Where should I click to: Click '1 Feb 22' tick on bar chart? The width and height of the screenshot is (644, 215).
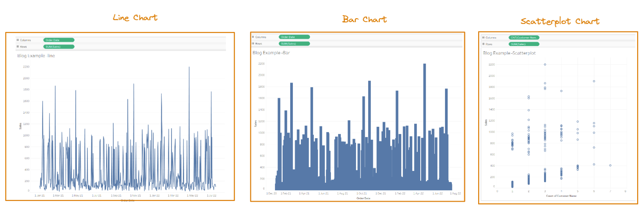[x=400, y=194]
